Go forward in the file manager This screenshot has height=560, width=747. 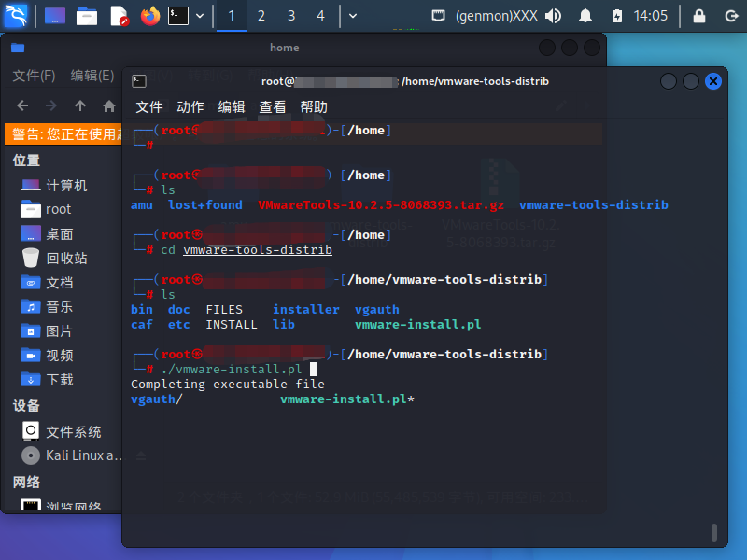click(x=51, y=105)
